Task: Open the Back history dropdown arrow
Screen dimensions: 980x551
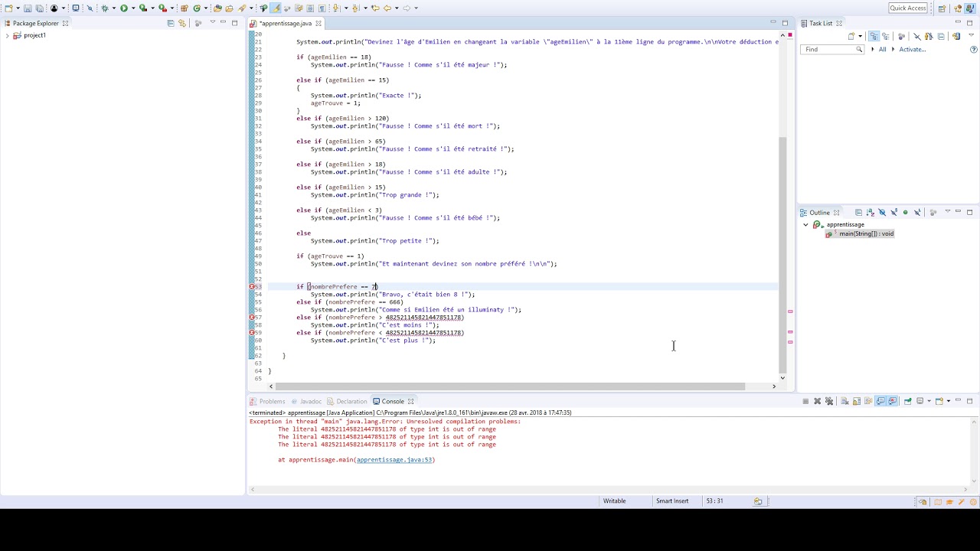Action: (x=397, y=8)
